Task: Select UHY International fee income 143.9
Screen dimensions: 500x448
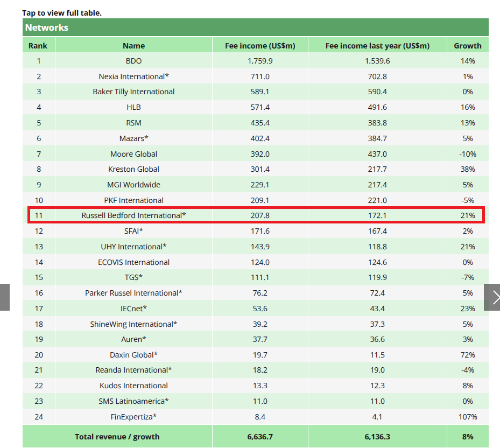Action: [x=260, y=246]
